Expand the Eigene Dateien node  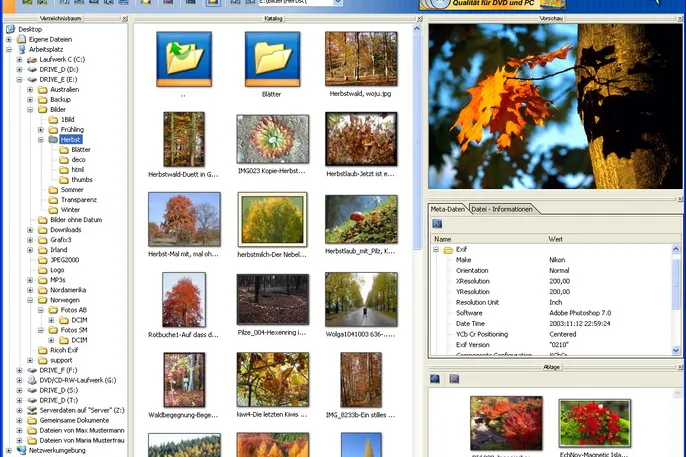tap(9, 39)
